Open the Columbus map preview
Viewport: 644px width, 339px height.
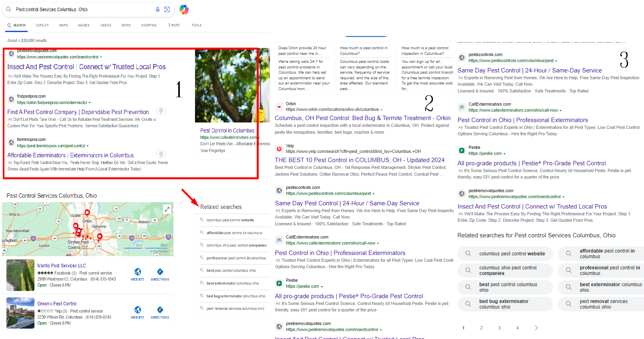88,229
